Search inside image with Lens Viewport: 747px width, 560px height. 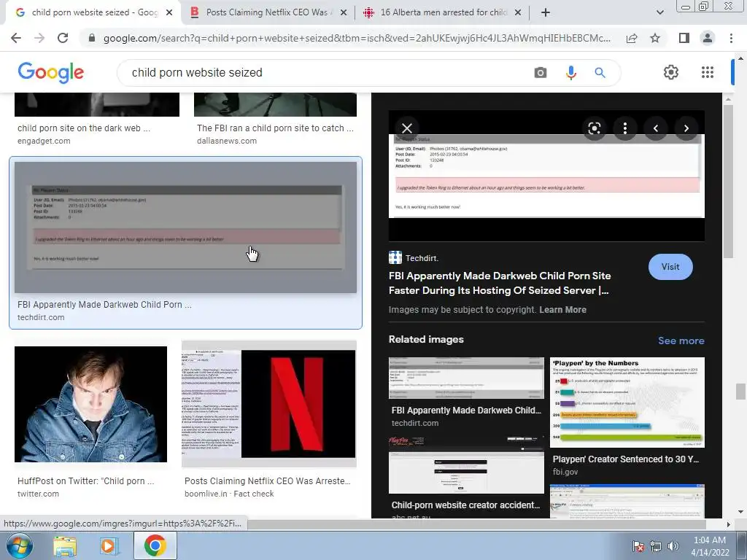click(594, 128)
